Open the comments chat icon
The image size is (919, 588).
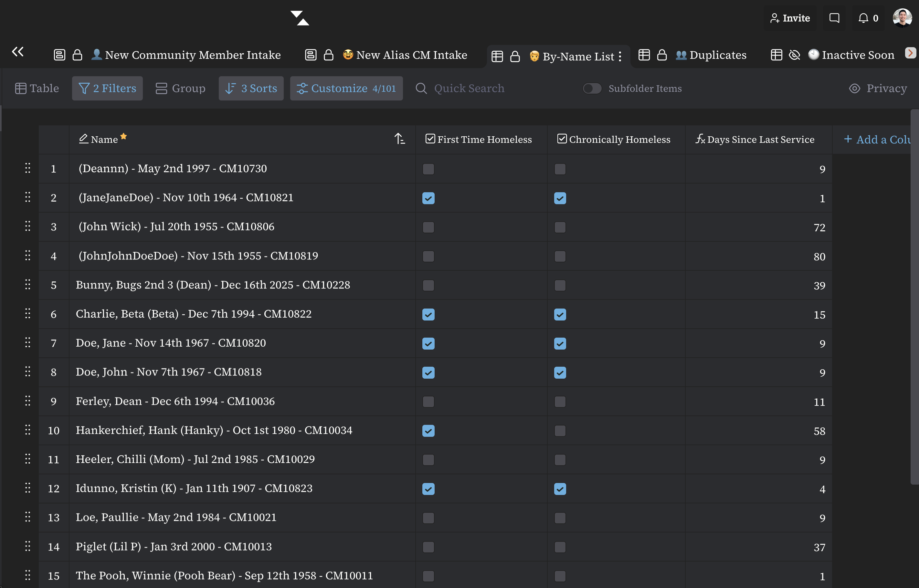pyautogui.click(x=834, y=18)
